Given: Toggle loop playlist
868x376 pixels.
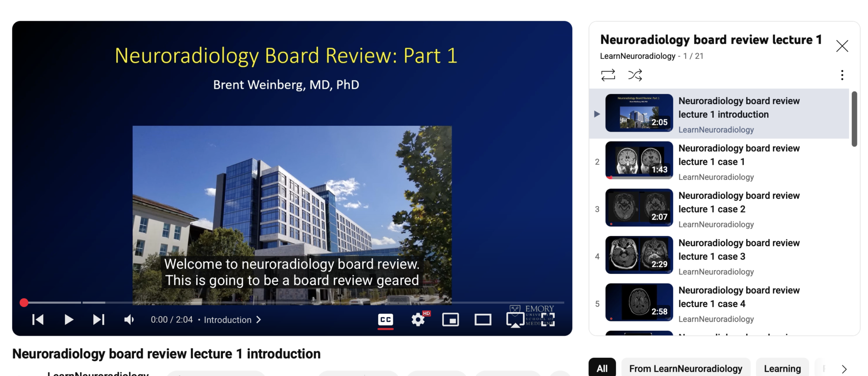Looking at the screenshot, I should point(608,75).
